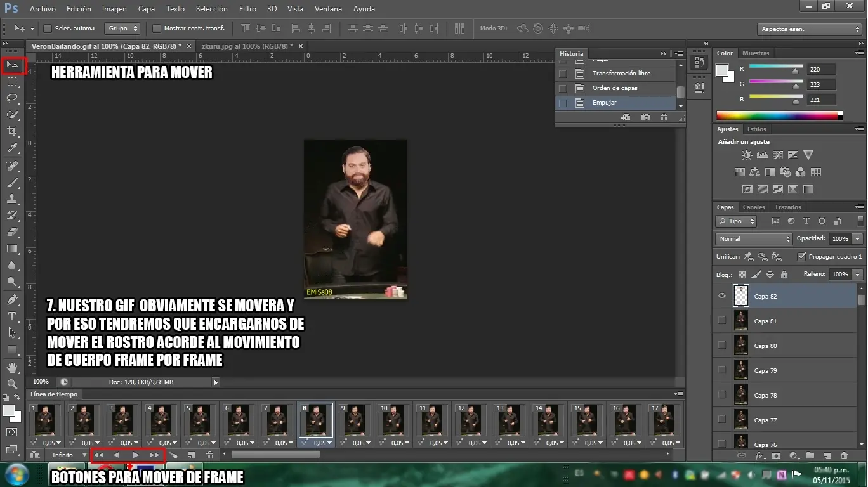Select the Zoom tool
This screenshot has height=487, width=868.
tap(12, 384)
